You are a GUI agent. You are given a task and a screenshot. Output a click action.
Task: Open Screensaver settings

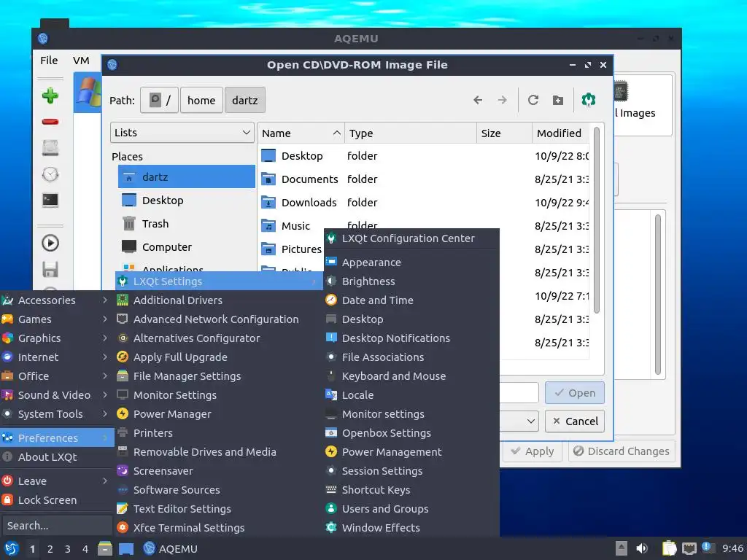pyautogui.click(x=219, y=471)
